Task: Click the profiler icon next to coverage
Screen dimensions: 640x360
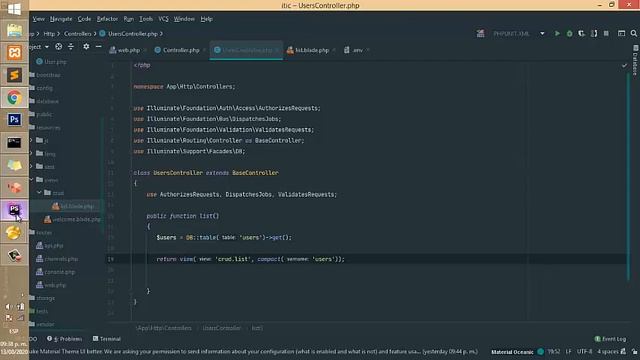Action: [594, 33]
